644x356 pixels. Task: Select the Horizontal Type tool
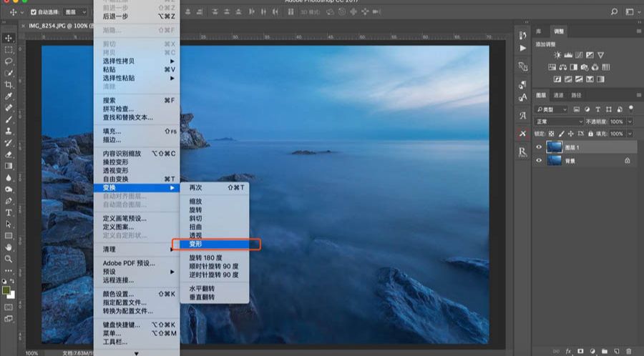point(8,212)
